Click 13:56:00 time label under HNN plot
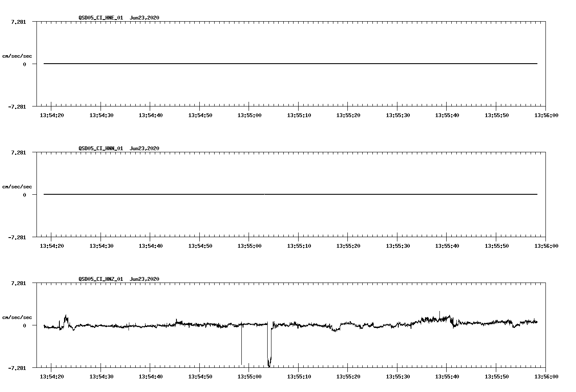The height and width of the screenshot is (392, 576). (x=545, y=246)
